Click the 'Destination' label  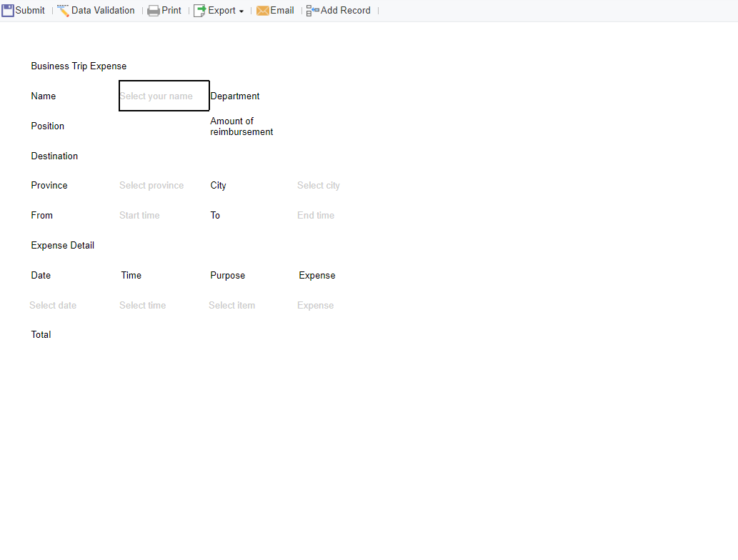pyautogui.click(x=54, y=156)
